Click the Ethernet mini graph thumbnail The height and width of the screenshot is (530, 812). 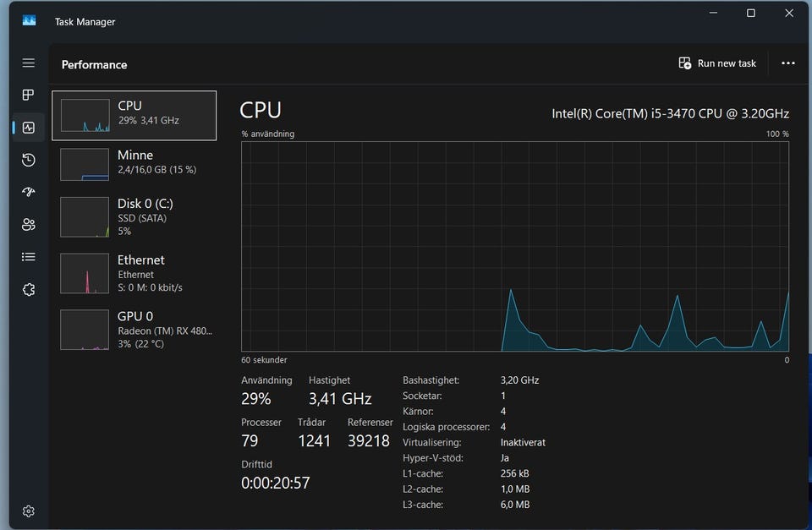coord(85,273)
